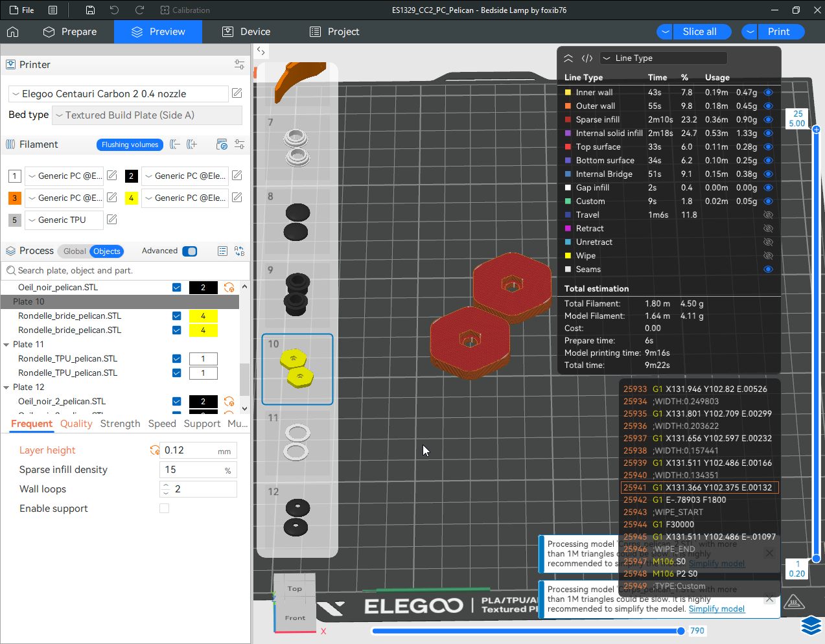Open the Strength settings tab
Screen dimensions: 825x644
tap(120, 424)
